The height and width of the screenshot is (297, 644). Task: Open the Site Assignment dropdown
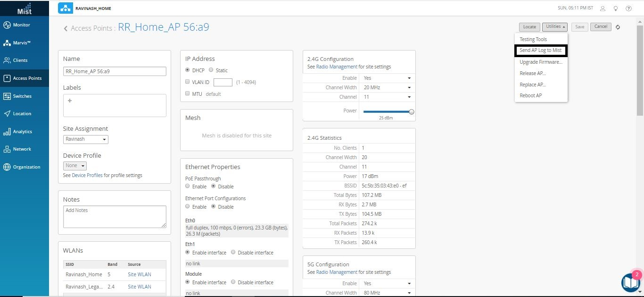(86, 139)
